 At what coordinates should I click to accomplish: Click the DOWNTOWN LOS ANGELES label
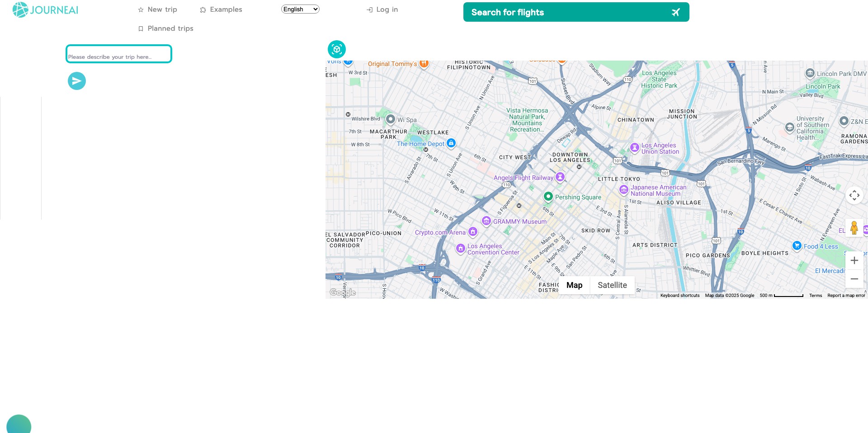click(x=570, y=157)
